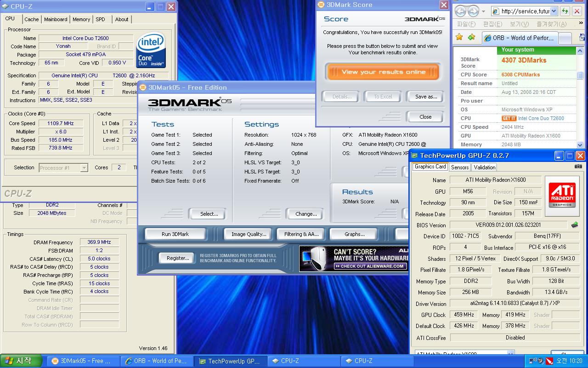588x368 pixels.
Task: Click Run 3DMark button
Action: pyautogui.click(x=175, y=234)
